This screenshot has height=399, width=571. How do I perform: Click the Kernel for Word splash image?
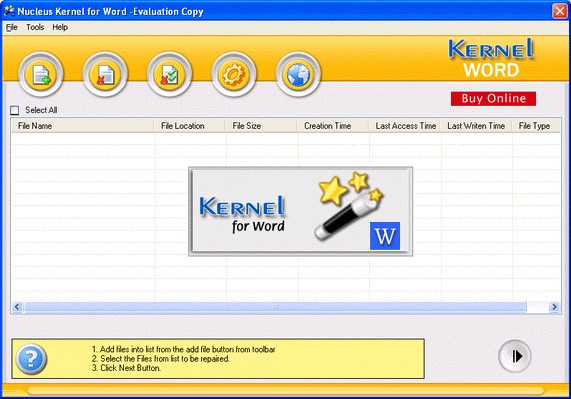[x=300, y=211]
